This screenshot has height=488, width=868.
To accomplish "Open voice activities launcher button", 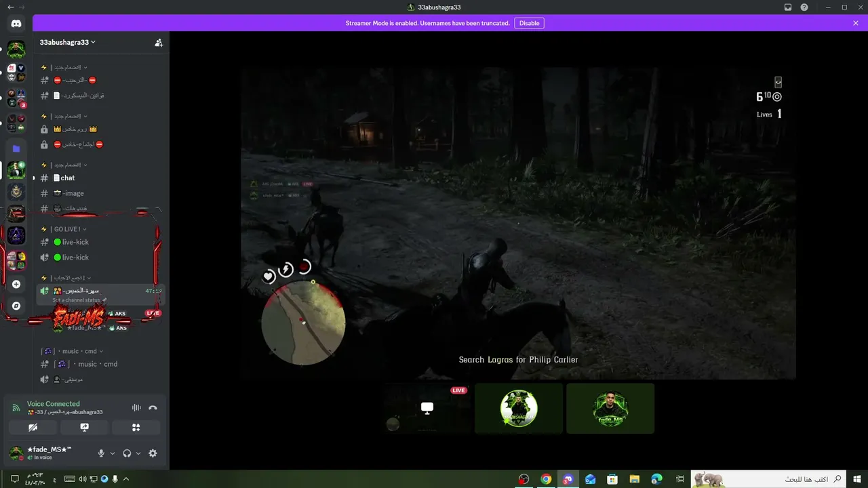I will tap(136, 428).
